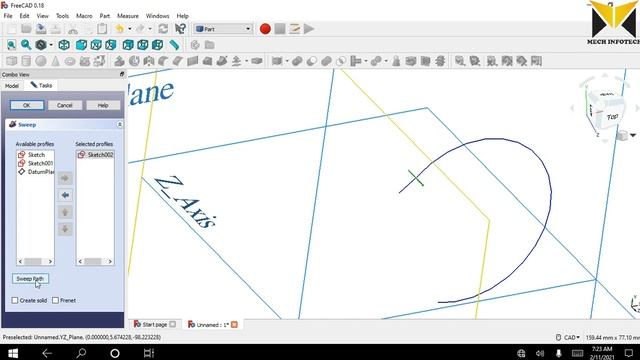Screen dimensions: 640x360
Task: Click the Available profiles horizontal scrollbar
Action: point(35,262)
